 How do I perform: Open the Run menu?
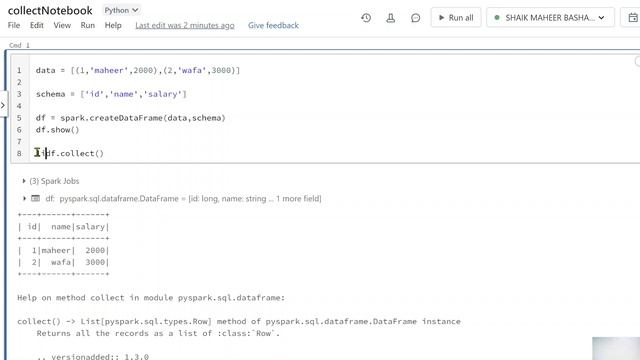(x=87, y=25)
